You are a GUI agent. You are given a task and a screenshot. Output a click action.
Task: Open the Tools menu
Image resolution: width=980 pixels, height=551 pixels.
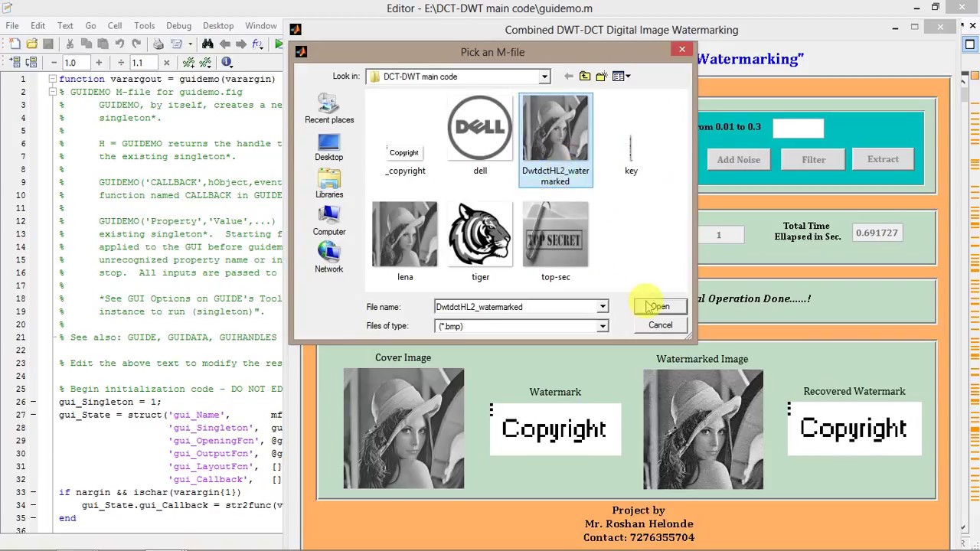tap(144, 25)
